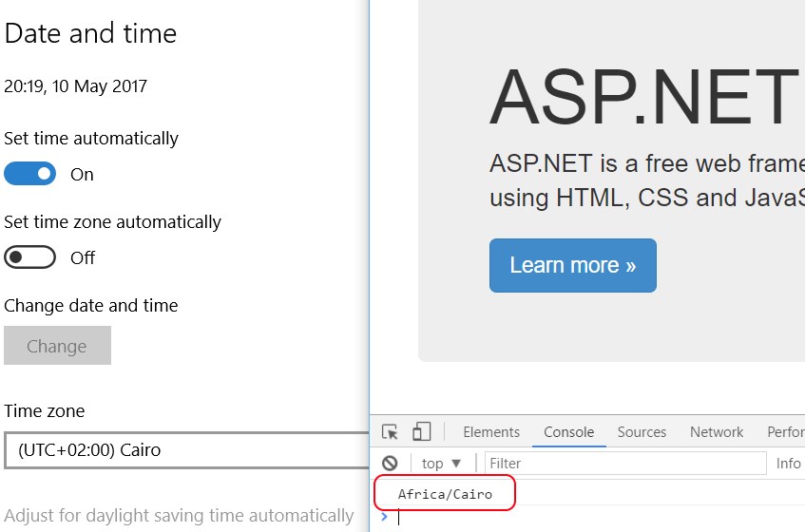Click the large ASP.NET heading
The height and width of the screenshot is (532, 805).
(643, 97)
